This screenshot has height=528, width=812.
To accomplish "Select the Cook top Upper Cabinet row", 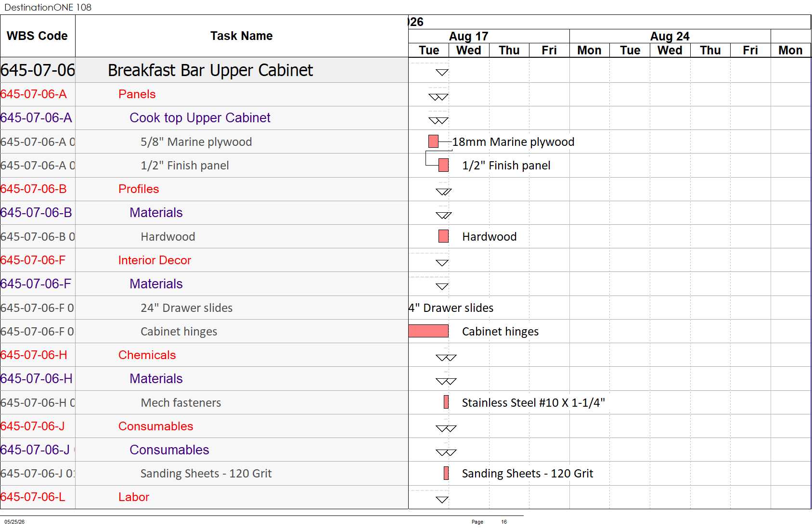I will click(x=204, y=118).
